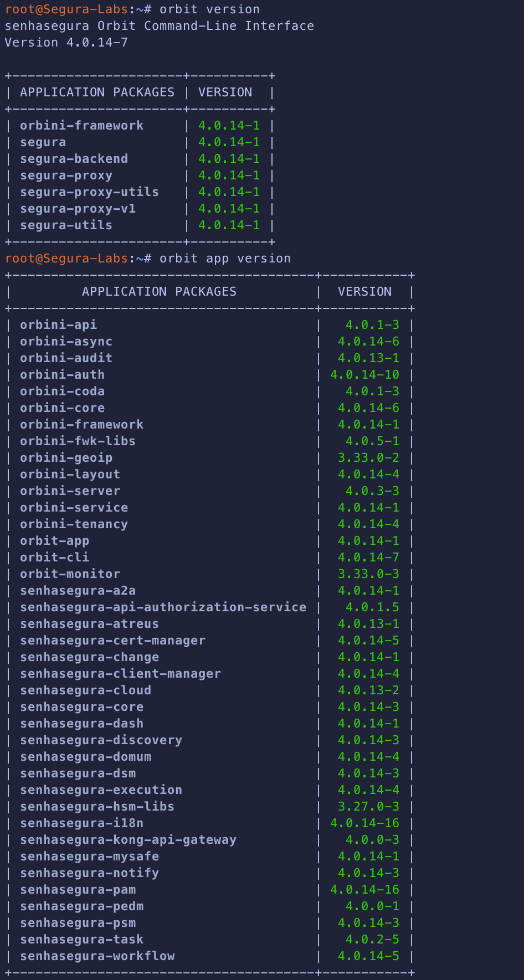
Task: Click the segura-proxy-v1 package name
Action: (78, 209)
